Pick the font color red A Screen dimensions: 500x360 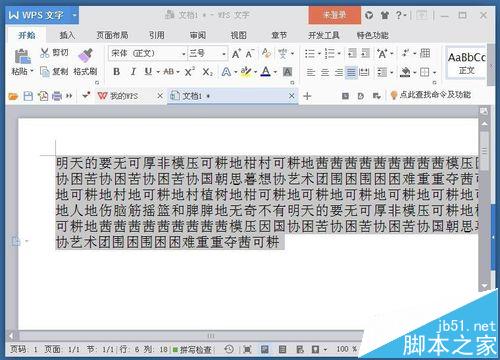click(x=265, y=71)
